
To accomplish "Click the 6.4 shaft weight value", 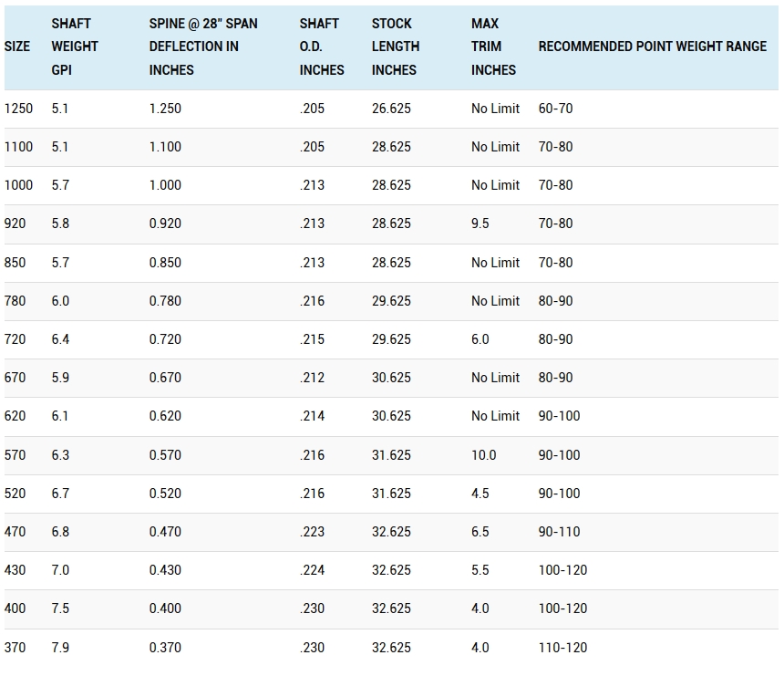I will 60,339.
